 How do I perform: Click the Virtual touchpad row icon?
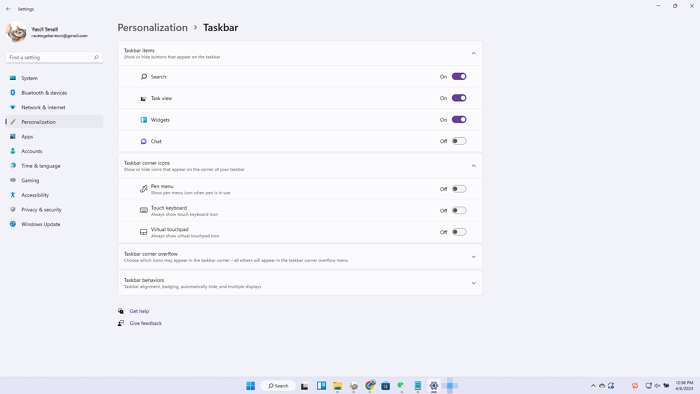[144, 232]
